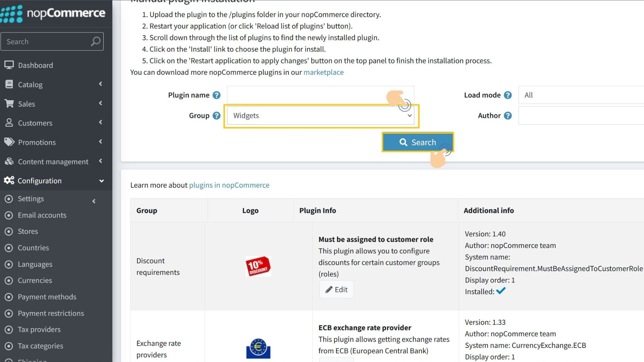Image resolution: width=644 pixels, height=362 pixels.
Task: Click the blue Search button
Action: click(418, 142)
